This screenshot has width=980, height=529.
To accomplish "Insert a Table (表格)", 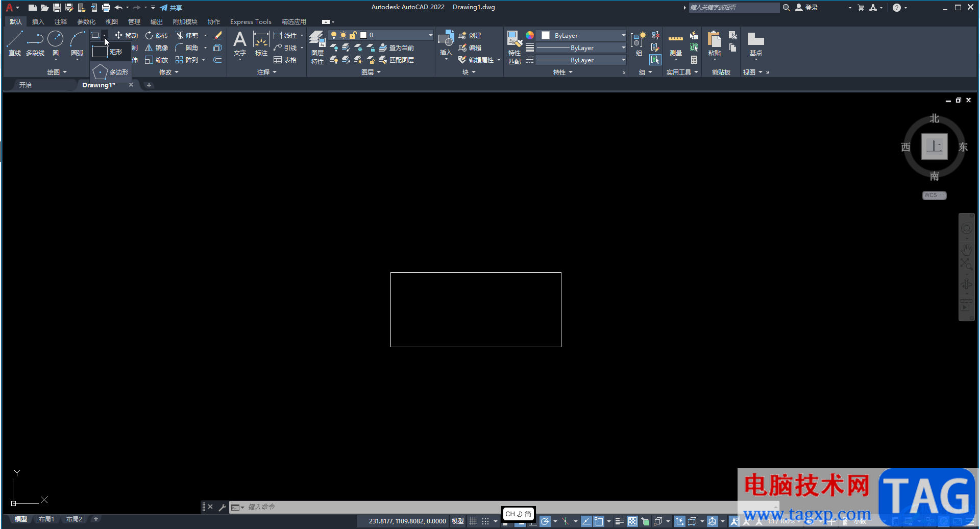I will point(285,60).
